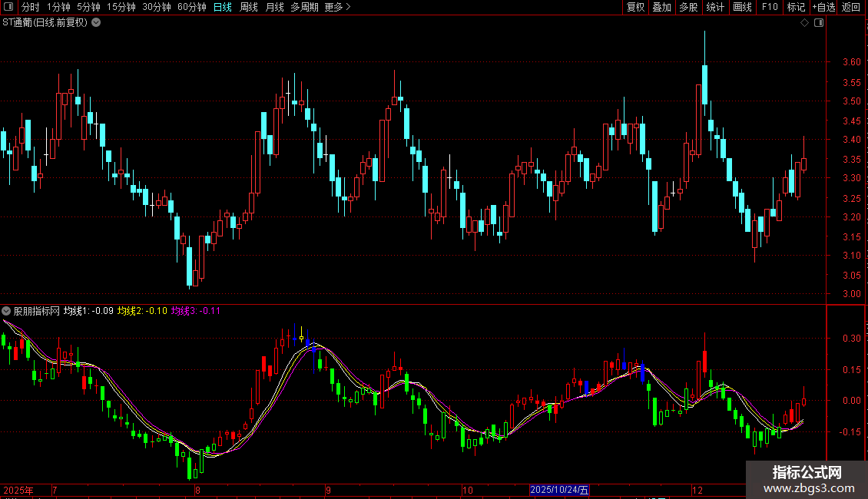Click month 12 on the time axis
Viewport: 868px width, 499px height.
point(697,490)
